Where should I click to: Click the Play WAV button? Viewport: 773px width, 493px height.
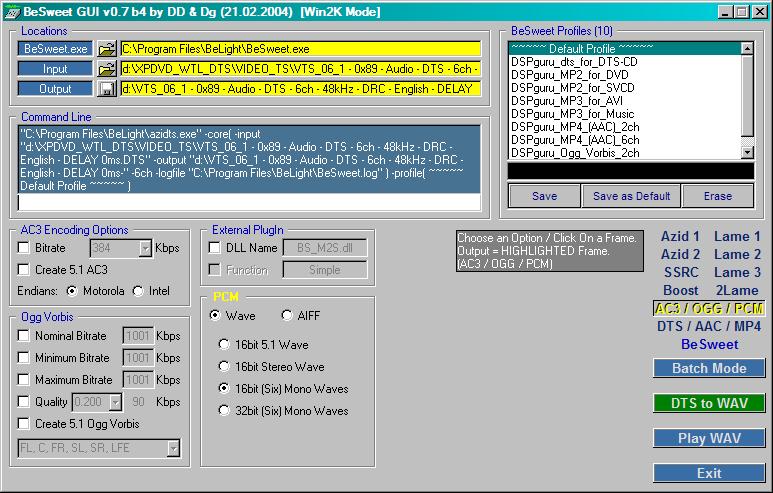(x=709, y=438)
